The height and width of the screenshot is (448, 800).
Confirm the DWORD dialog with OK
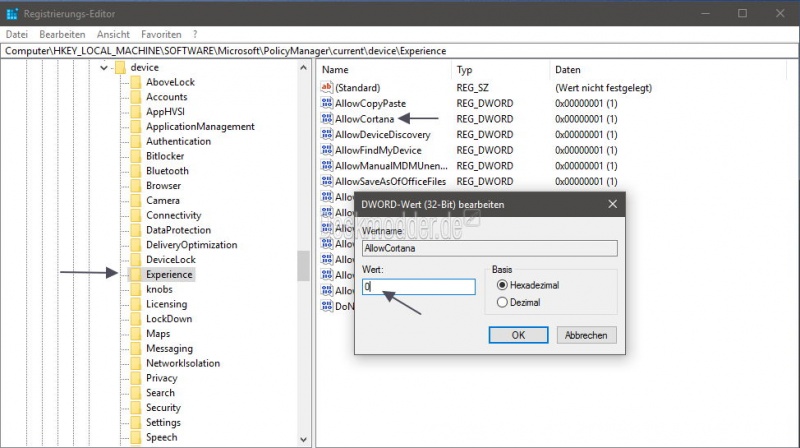(518, 335)
